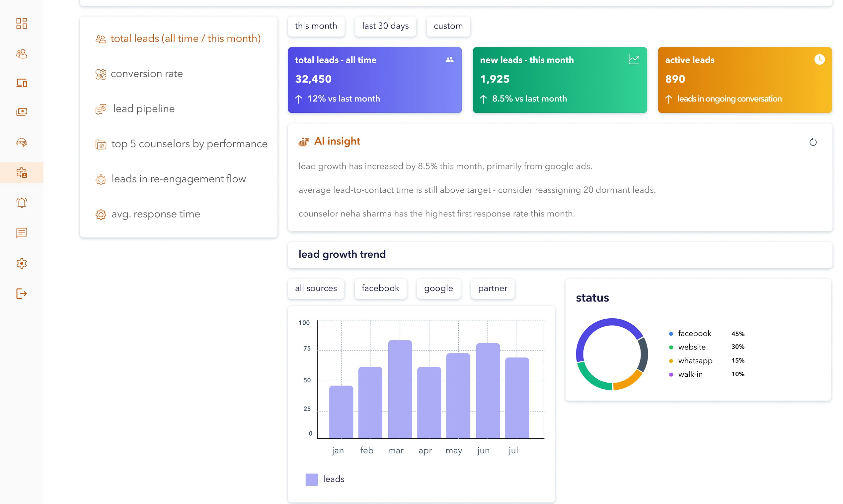
Task: Open the dashboard grid icon in sidebar
Action: 22,24
